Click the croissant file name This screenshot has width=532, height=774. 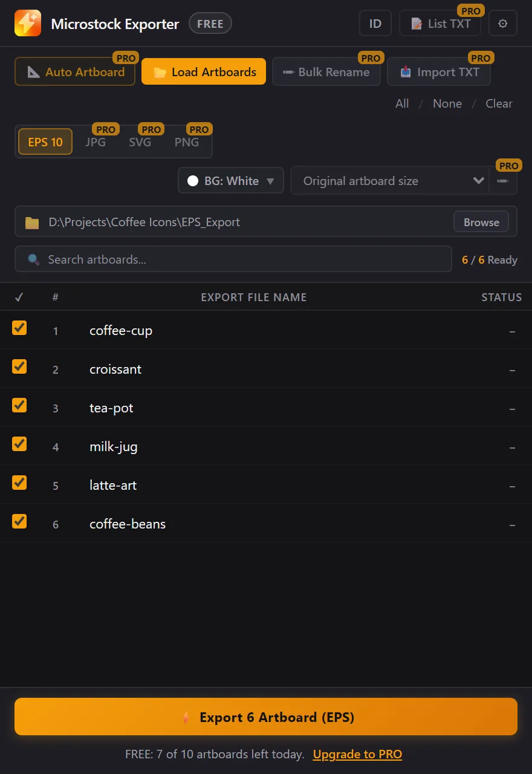(115, 369)
